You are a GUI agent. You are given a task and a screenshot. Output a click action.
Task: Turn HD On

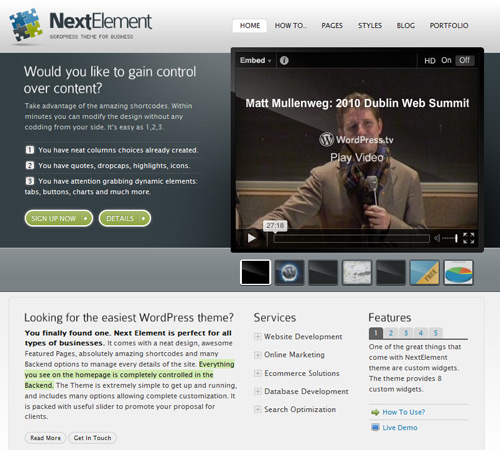(x=446, y=60)
